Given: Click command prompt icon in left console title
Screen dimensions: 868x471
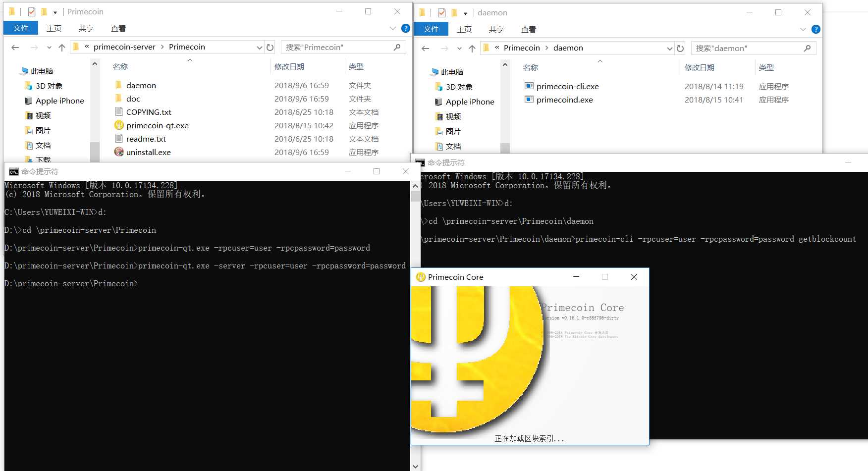Looking at the screenshot, I should coord(14,171).
